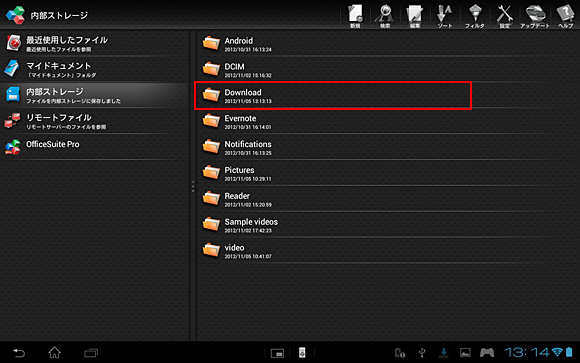Tap the small-app launcher icon in system bar
Image resolution: width=580 pixels, height=363 pixels.
[277, 353]
